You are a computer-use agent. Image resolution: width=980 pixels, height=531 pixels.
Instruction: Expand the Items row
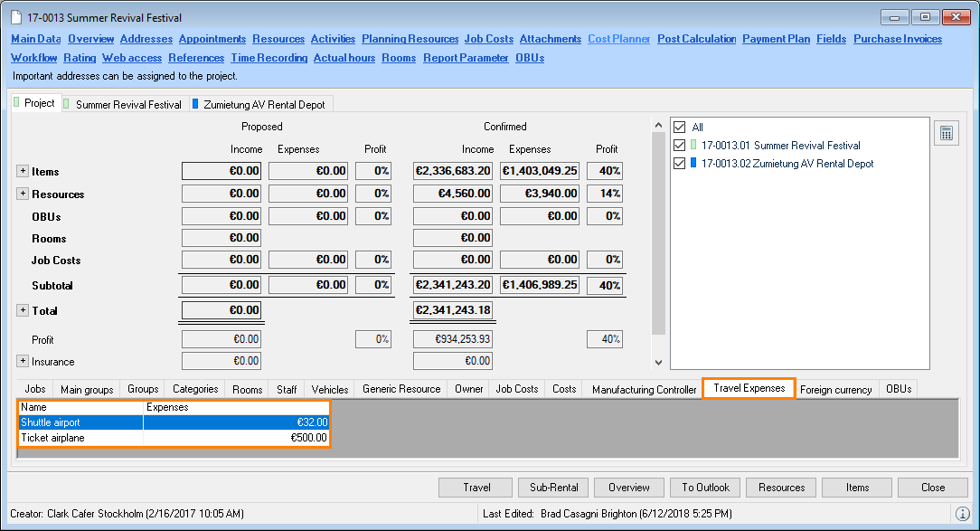click(x=23, y=171)
